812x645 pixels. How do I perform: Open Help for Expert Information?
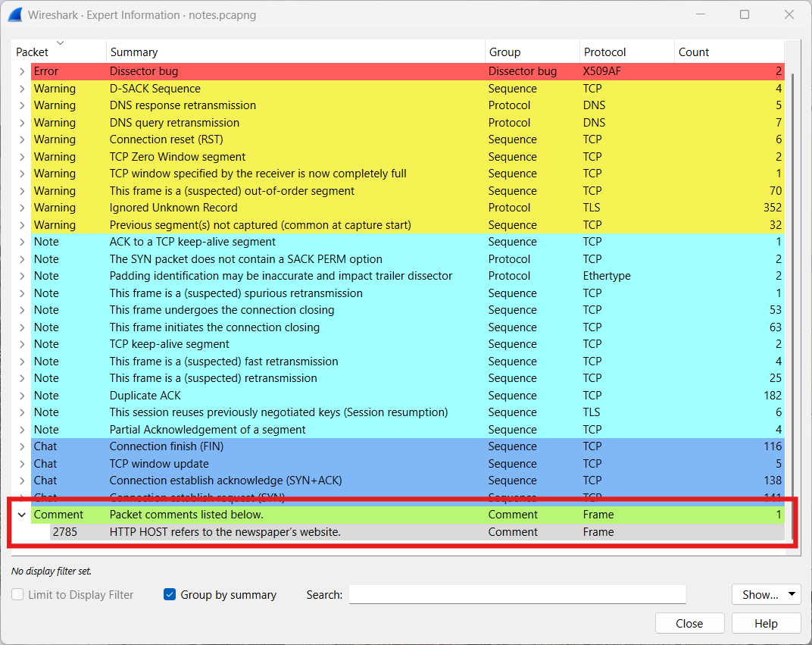[766, 624]
